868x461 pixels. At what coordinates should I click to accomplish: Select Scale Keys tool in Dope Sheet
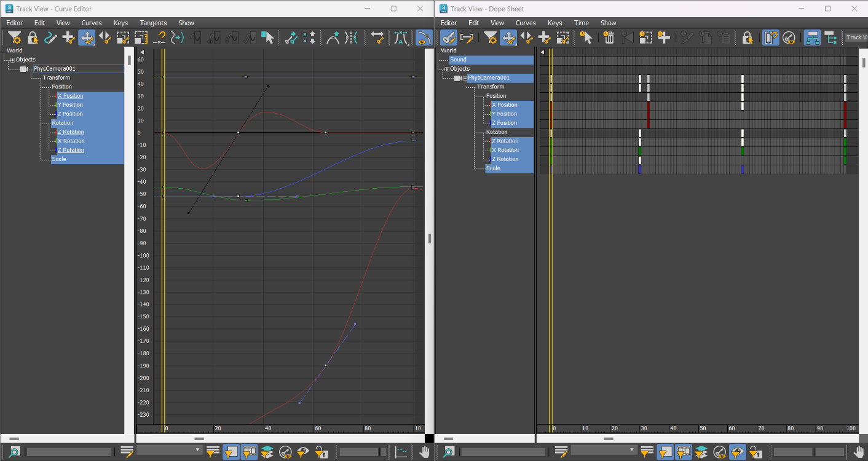562,37
